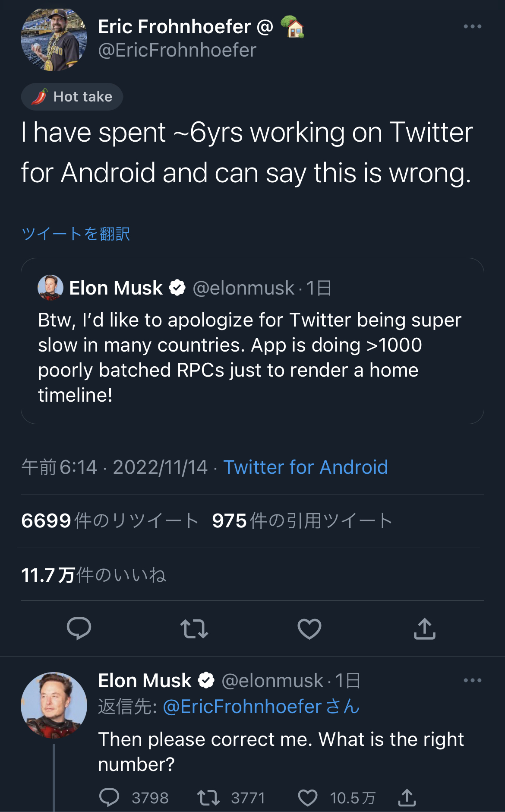Open three-dot menu on Eric's tweet

tap(473, 26)
